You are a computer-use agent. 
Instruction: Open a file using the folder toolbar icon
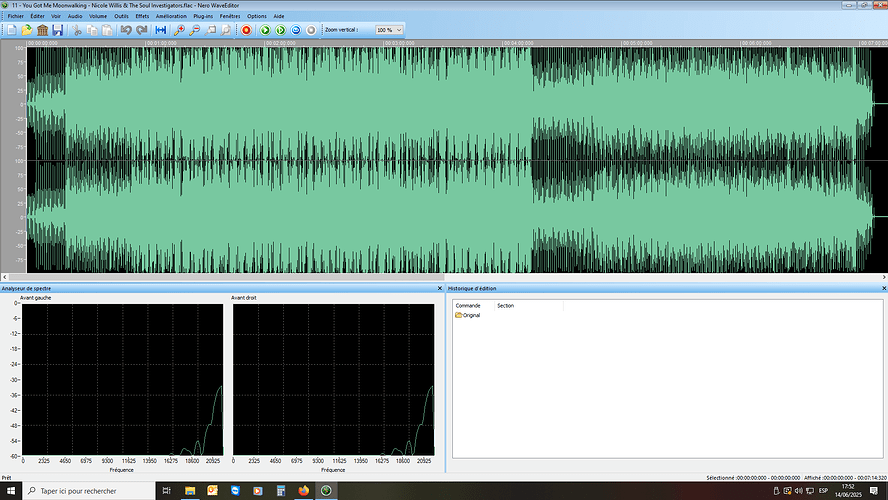point(27,30)
